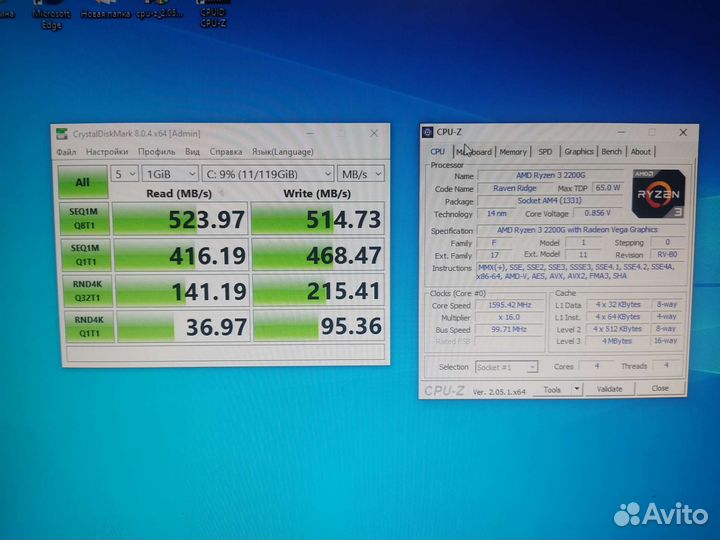Select the CPU tab in CPU-Z
Image resolution: width=720 pixels, height=540 pixels.
438,152
